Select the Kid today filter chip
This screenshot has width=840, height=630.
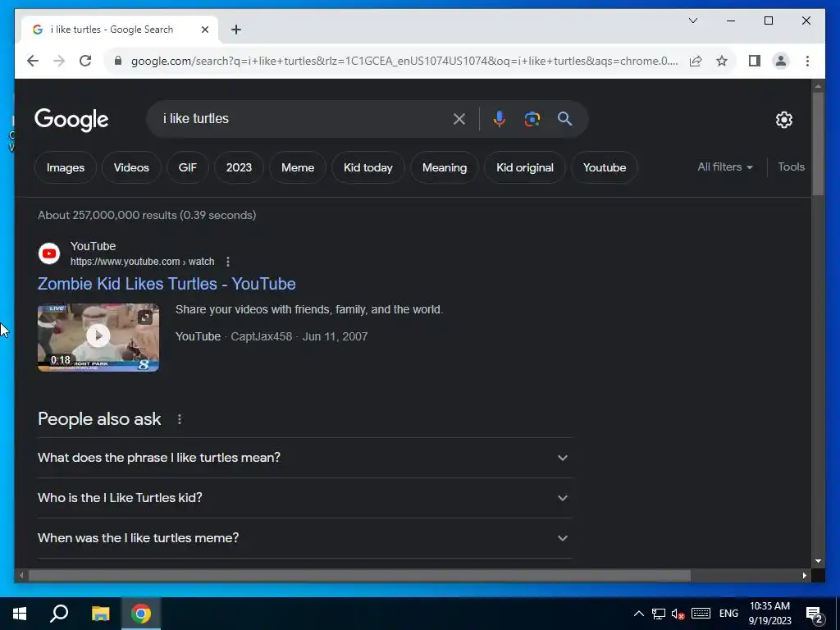click(x=368, y=167)
